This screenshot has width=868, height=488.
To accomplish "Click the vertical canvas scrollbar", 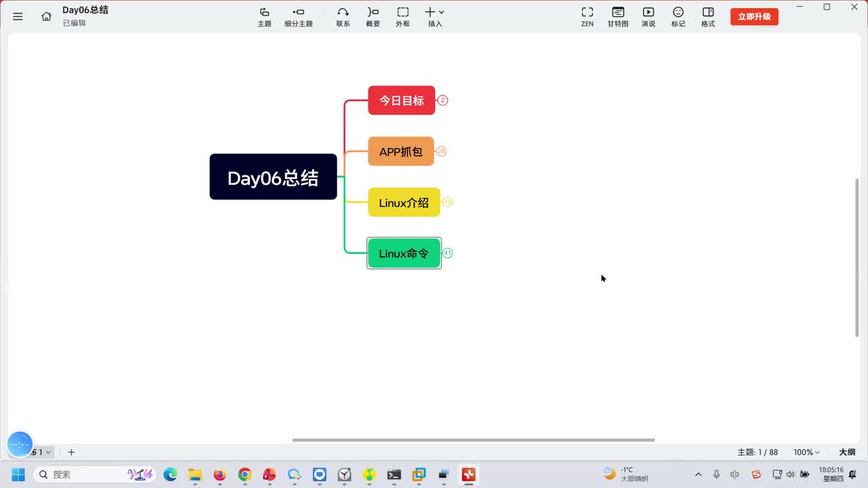I will [x=857, y=258].
